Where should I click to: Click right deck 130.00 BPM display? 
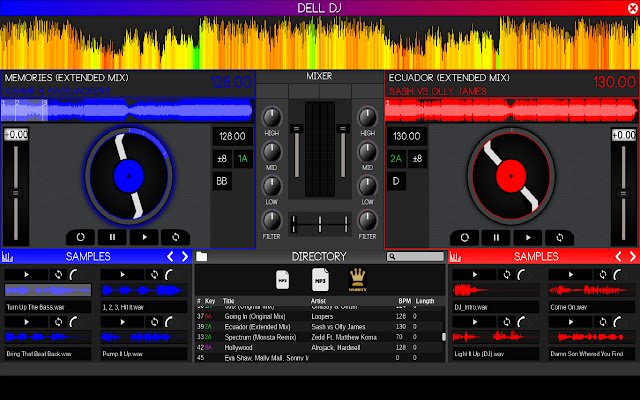(407, 136)
